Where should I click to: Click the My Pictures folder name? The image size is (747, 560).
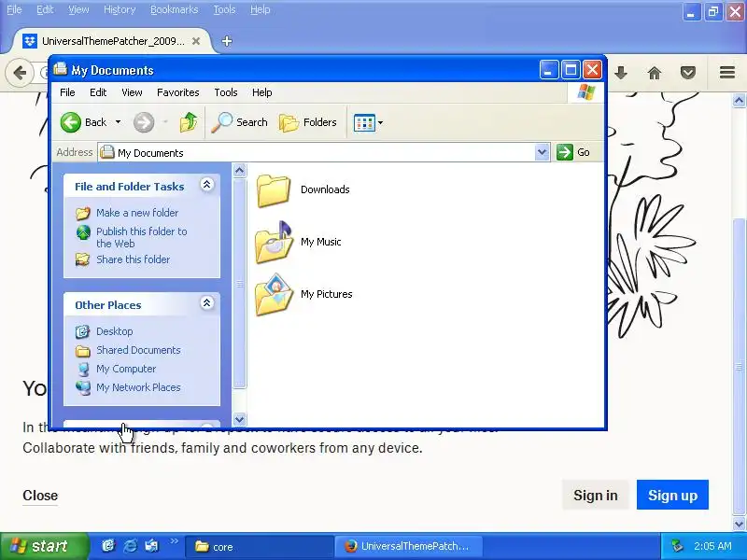tap(326, 294)
